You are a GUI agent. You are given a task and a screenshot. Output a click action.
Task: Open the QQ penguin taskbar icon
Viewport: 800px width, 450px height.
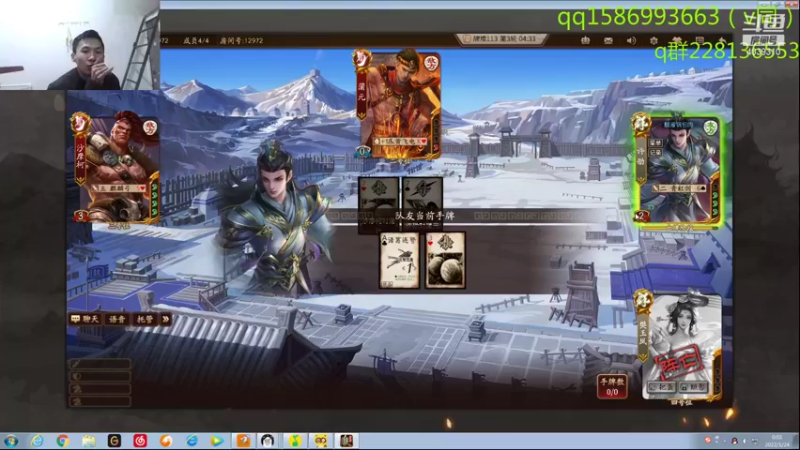click(x=268, y=441)
